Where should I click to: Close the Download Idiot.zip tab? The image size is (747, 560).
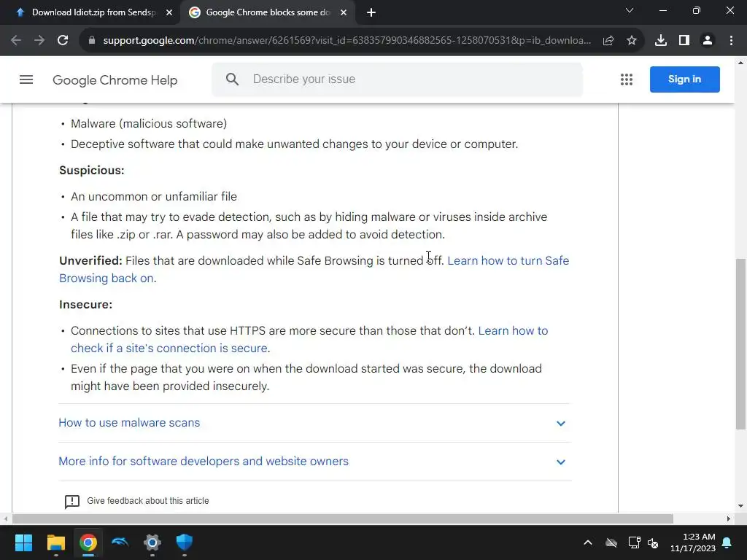point(169,12)
